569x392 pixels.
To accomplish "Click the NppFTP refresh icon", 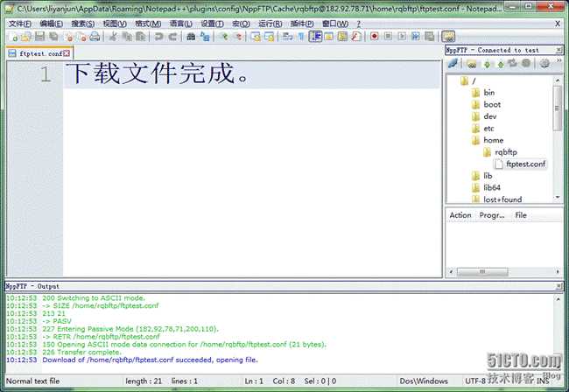I will coord(512,64).
